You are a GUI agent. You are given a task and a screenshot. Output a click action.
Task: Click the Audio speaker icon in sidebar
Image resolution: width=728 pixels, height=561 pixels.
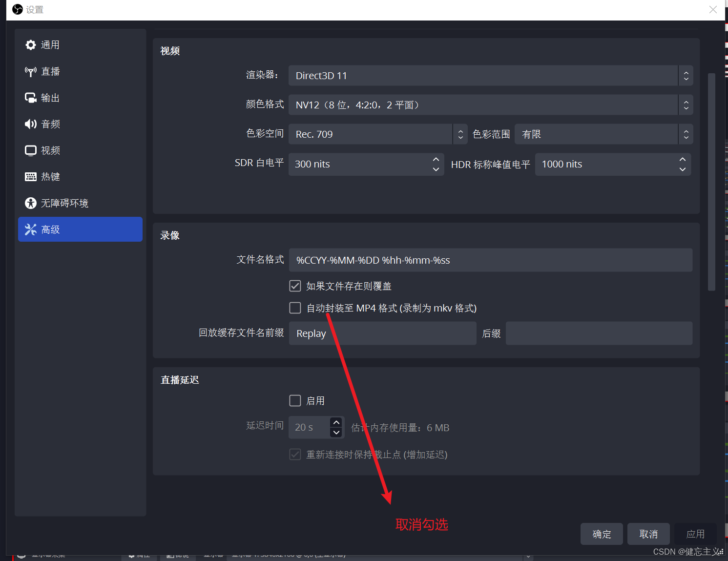point(31,124)
